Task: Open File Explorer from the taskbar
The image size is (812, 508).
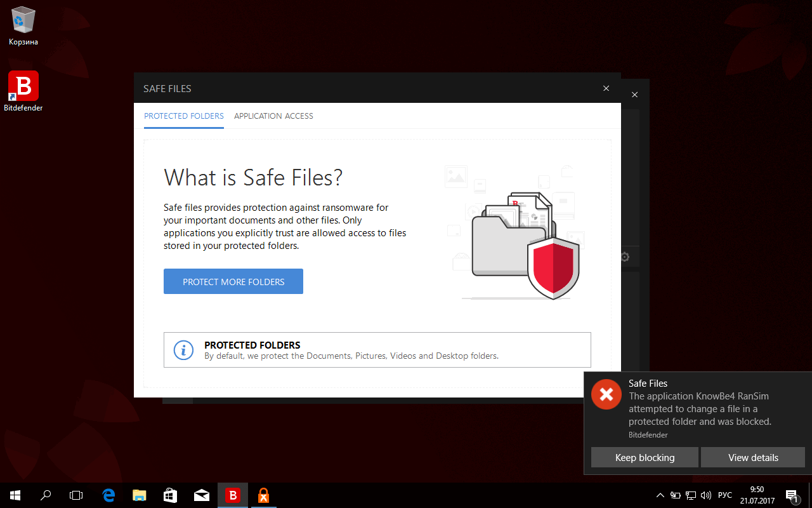Action: pyautogui.click(x=139, y=495)
